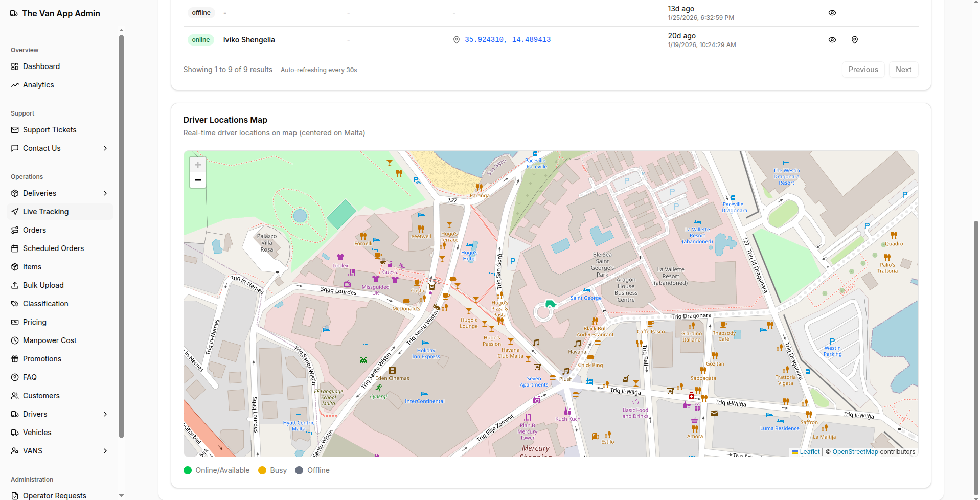Expand the VANS submenu
Screen dimensions: 980x500
(x=105, y=451)
